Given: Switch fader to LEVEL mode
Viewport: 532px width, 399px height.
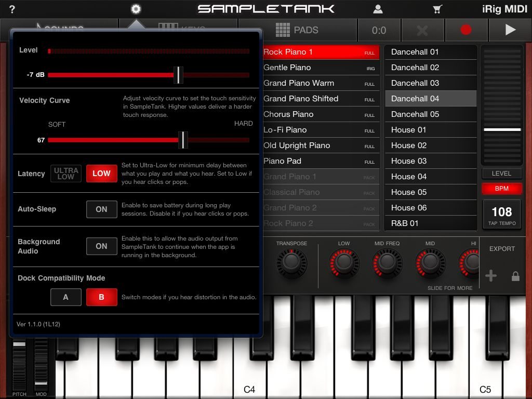Looking at the screenshot, I should (x=501, y=174).
